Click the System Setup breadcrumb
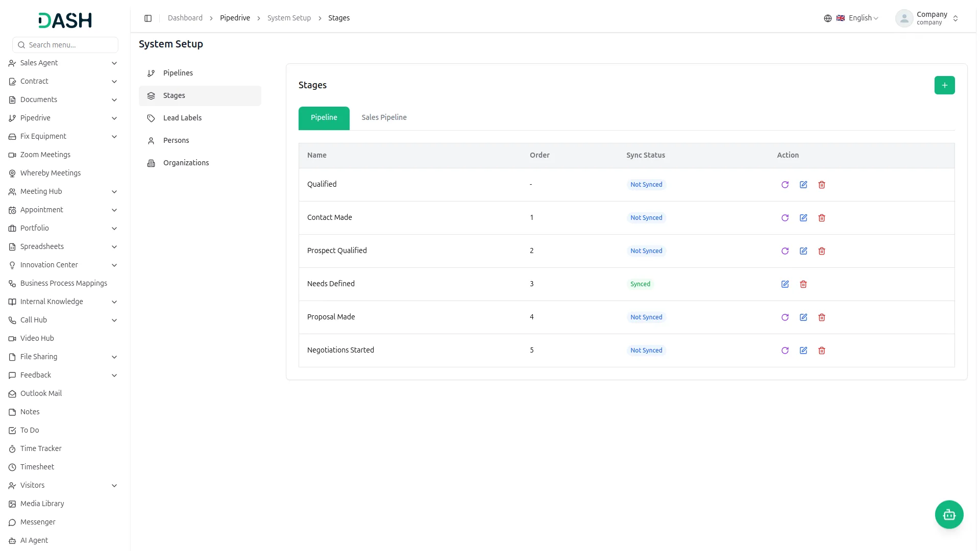The width and height of the screenshot is (980, 551). pos(289,18)
